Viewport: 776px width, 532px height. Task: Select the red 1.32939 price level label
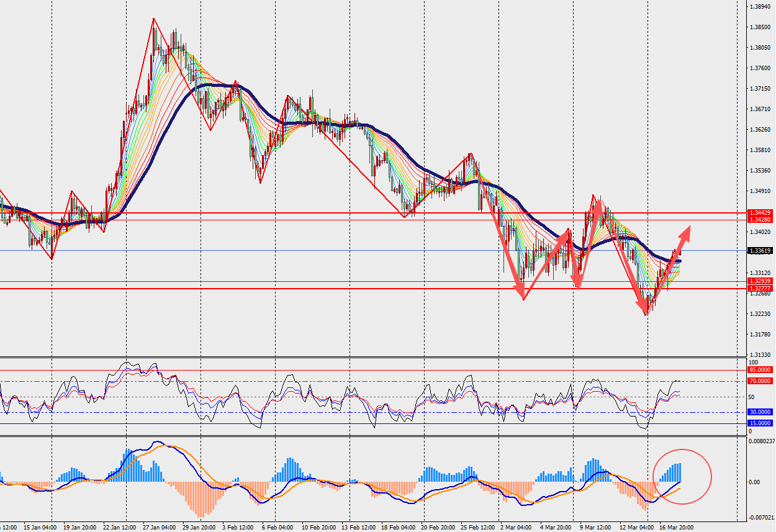pyautogui.click(x=760, y=281)
